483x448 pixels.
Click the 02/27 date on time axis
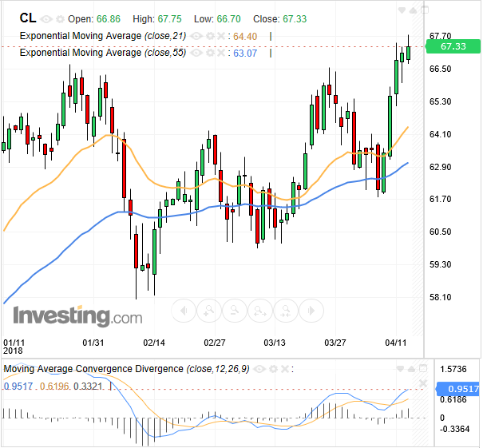(x=215, y=343)
